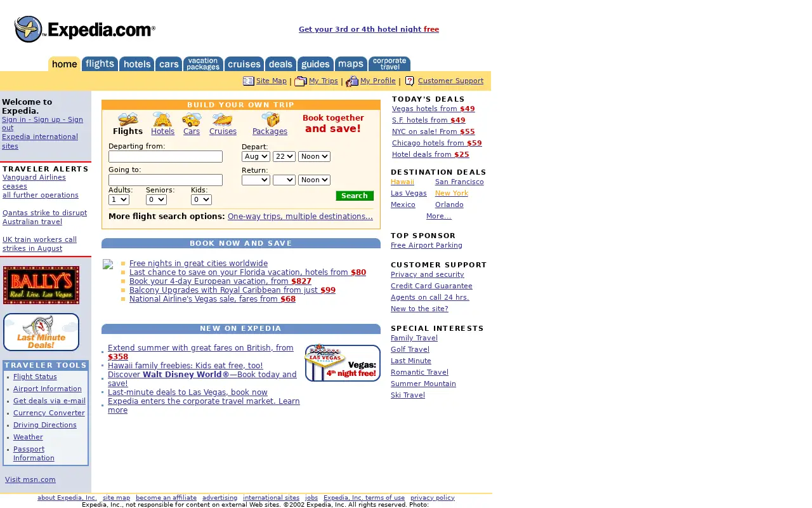The width and height of the screenshot is (812, 508).
Task: Switch to the vacation packages tab
Action: (203, 63)
